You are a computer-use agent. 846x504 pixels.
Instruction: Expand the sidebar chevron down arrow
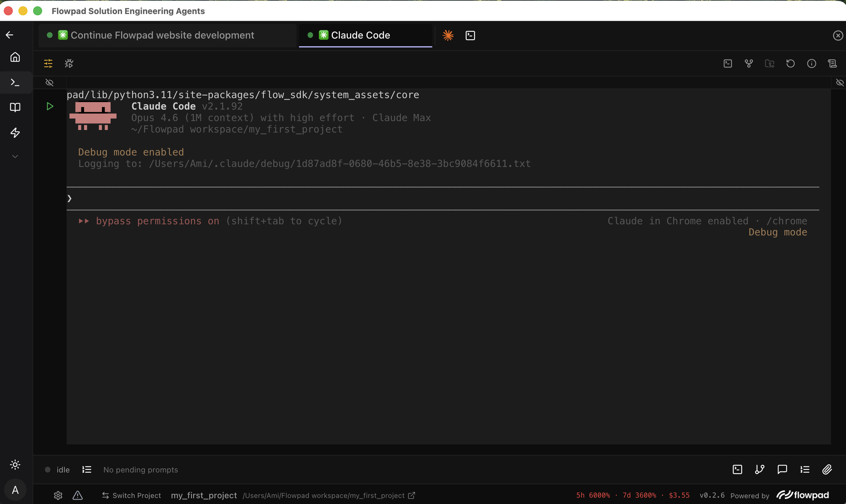tap(15, 156)
